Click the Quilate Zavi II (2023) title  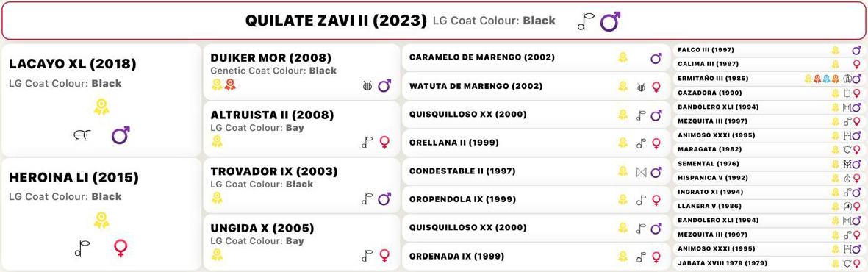[x=336, y=21]
